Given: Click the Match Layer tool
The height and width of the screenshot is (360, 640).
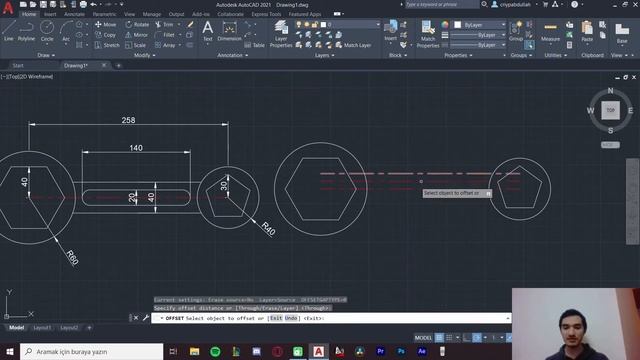Looking at the screenshot, I should coord(353,45).
